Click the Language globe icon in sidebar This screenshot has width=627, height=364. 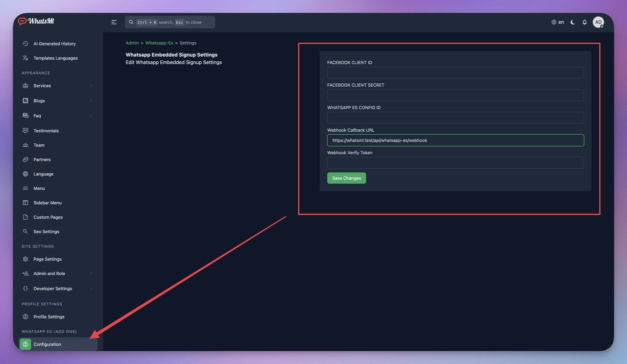(25, 174)
